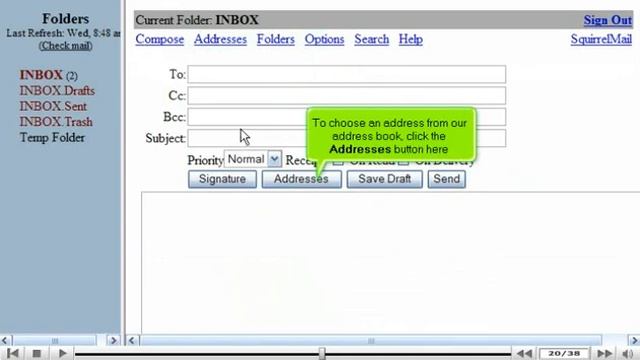The height and width of the screenshot is (360, 640).
Task: Click the folder pane right scroll arrow
Action: pyautogui.click(x=113, y=340)
